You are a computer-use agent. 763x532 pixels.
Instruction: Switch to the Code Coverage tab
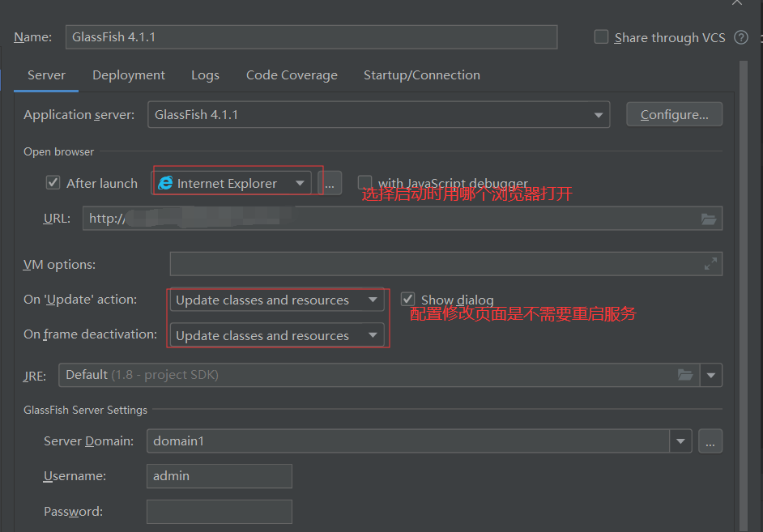[x=292, y=75]
